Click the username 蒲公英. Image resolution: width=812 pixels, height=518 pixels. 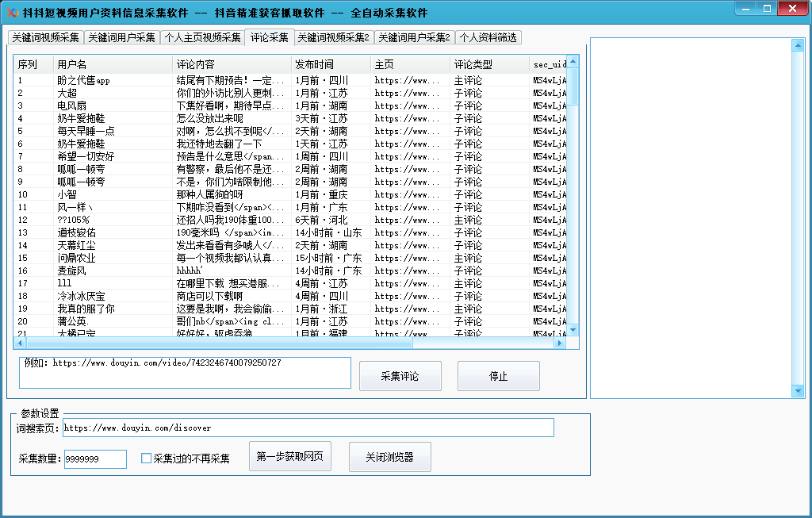pos(72,322)
